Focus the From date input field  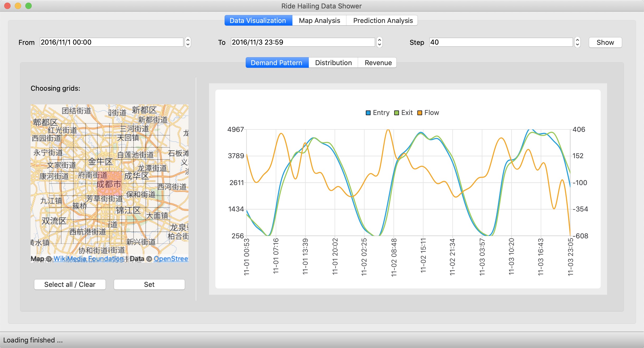[111, 42]
